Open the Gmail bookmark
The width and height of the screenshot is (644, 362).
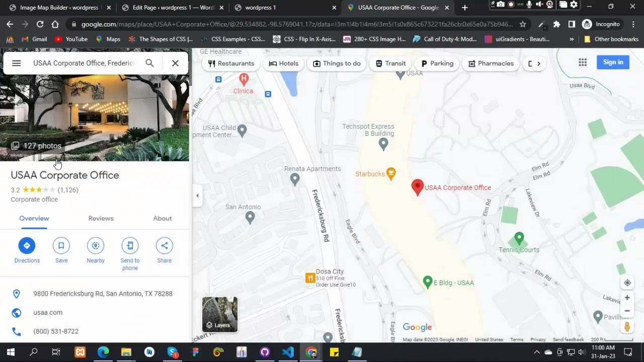click(x=34, y=39)
